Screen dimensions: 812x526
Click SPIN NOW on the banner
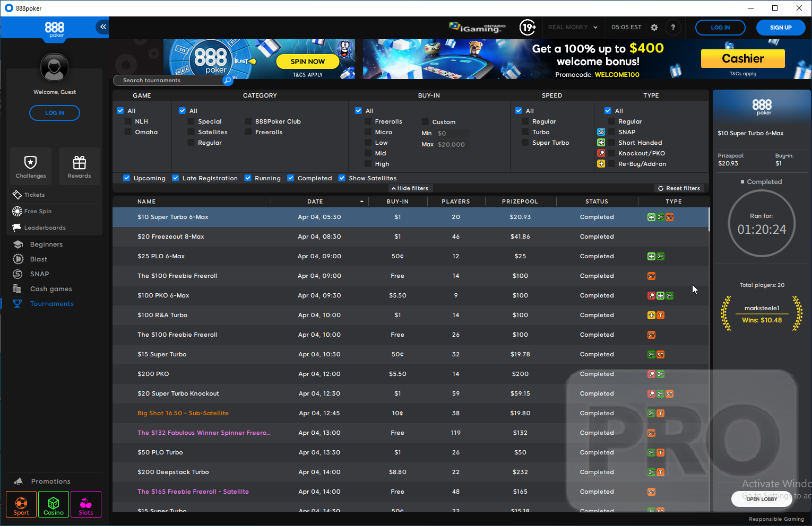point(308,62)
